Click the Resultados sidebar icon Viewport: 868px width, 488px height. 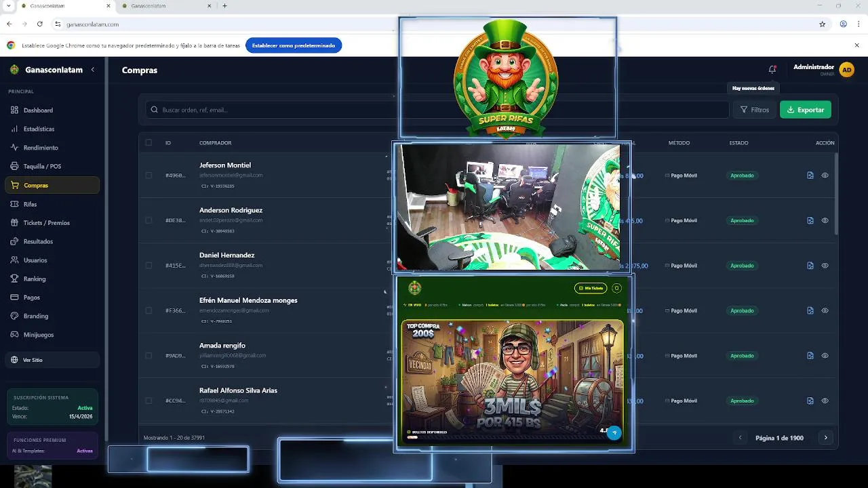click(15, 241)
